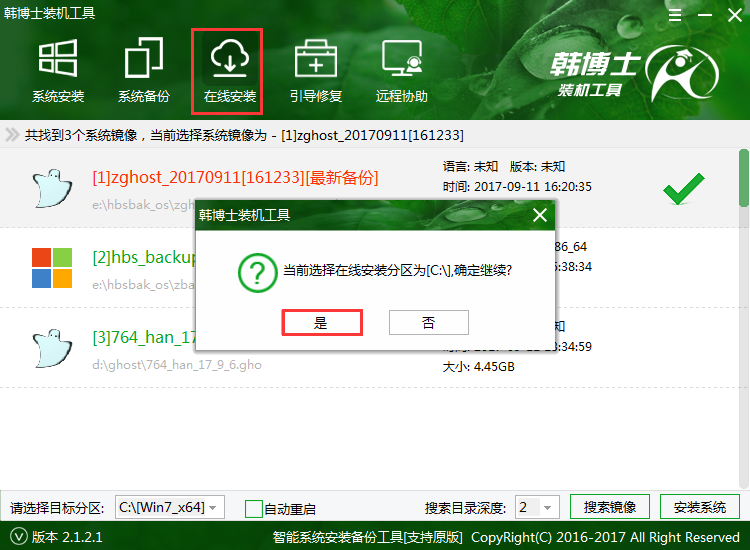This screenshot has height=550, width=750.
Task: Click the 安装系统 install system button
Action: click(x=700, y=507)
